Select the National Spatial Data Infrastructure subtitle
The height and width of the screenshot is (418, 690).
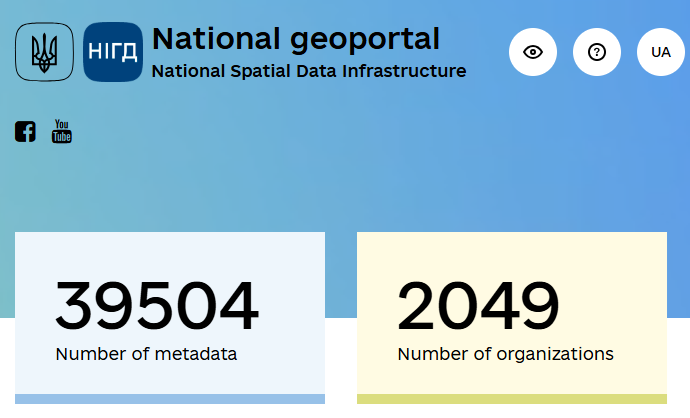pyautogui.click(x=309, y=71)
